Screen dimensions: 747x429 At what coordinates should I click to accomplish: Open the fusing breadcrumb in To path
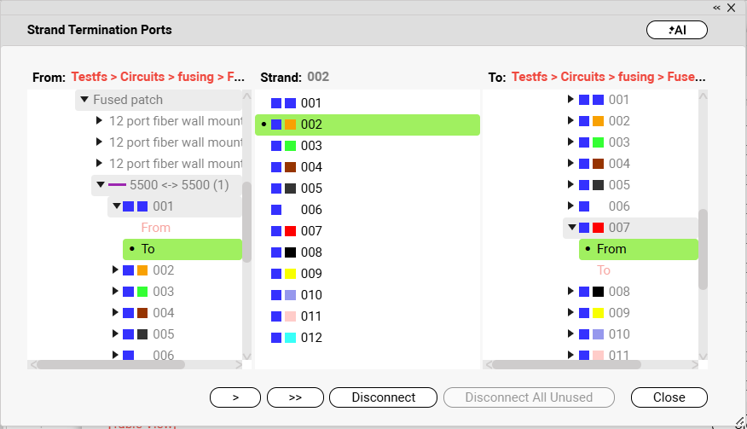[636, 77]
